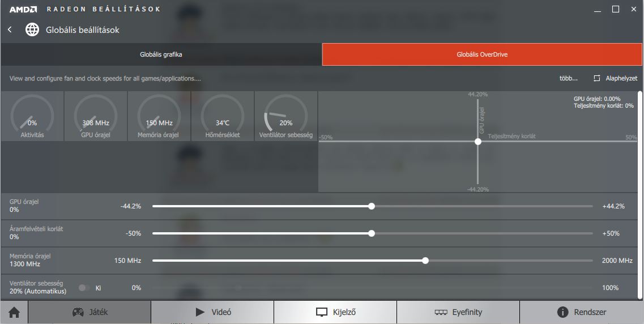
Task: Click the gamepad icon on Játék
Action: [78, 312]
